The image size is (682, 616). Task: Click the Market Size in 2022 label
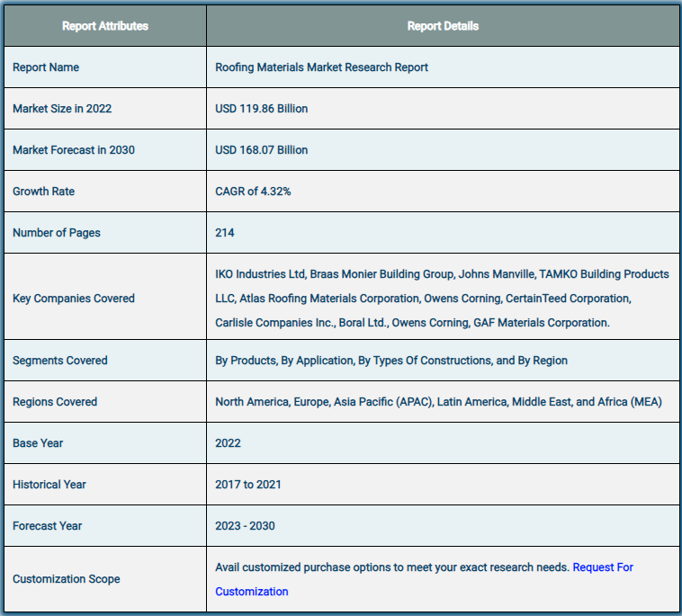(62, 109)
